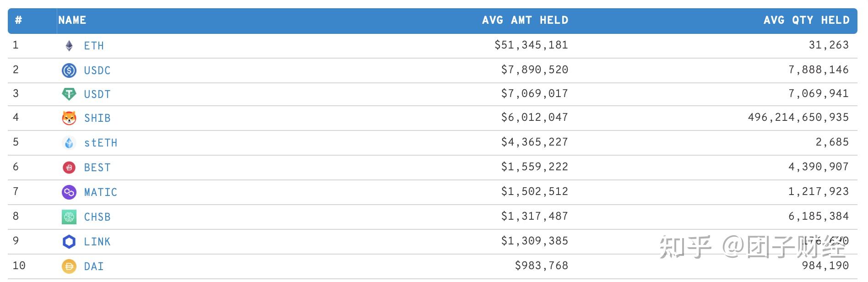The image size is (868, 282).
Task: Sort by AVG AMT HELD column
Action: point(525,20)
